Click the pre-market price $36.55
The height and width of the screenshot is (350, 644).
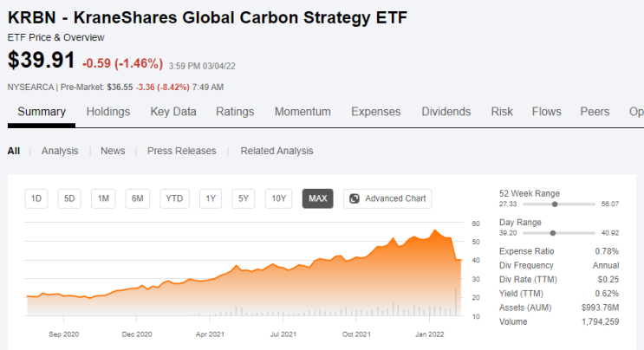pos(120,87)
